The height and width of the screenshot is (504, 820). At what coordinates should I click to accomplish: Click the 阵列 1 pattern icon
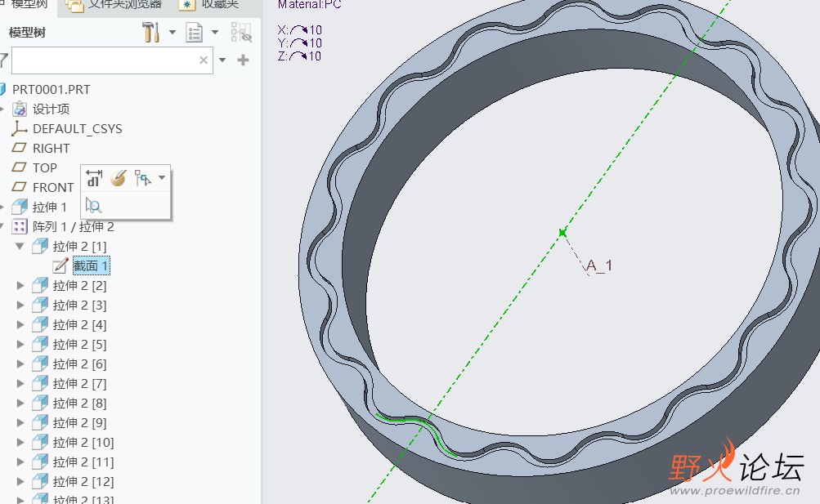click(20, 226)
